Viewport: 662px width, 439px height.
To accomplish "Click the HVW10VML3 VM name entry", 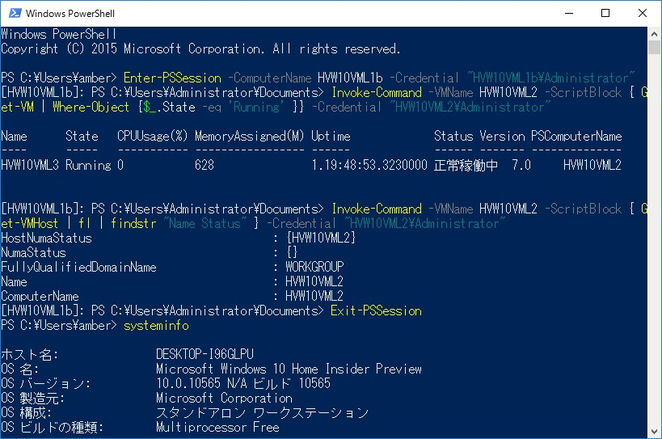I will 30,165.
